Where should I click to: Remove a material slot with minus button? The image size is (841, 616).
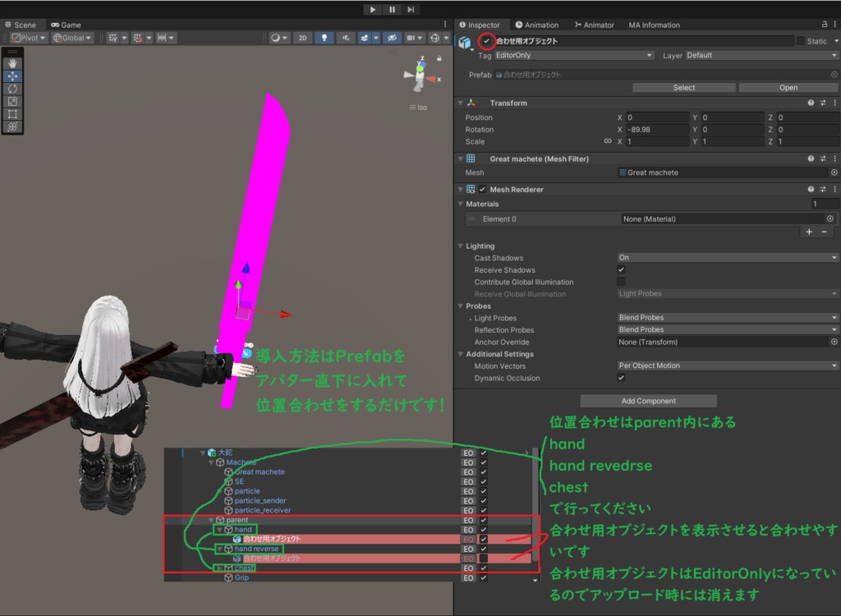(825, 232)
